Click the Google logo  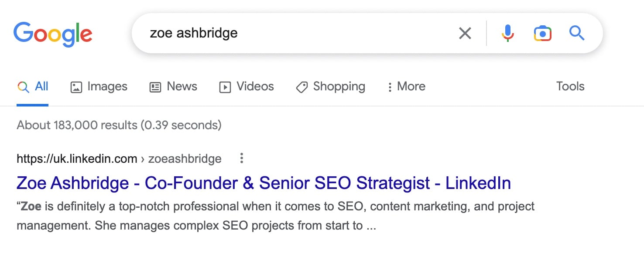point(53,34)
